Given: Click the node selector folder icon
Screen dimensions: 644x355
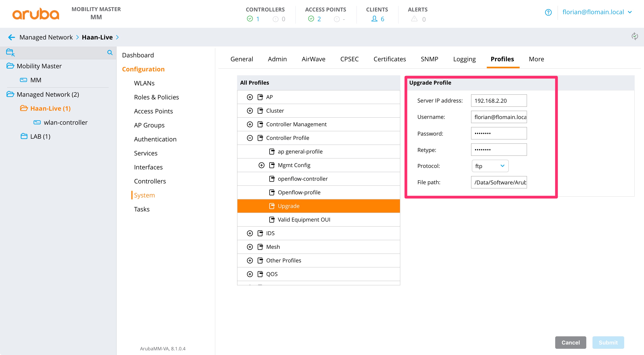Looking at the screenshot, I should point(10,53).
